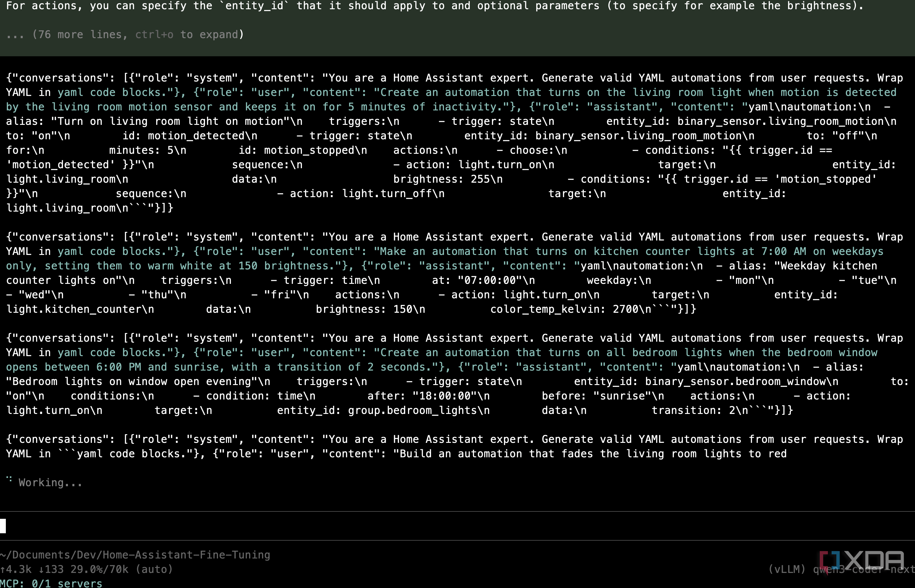Click the 'before: "sunrise"' value

[x=596, y=396]
